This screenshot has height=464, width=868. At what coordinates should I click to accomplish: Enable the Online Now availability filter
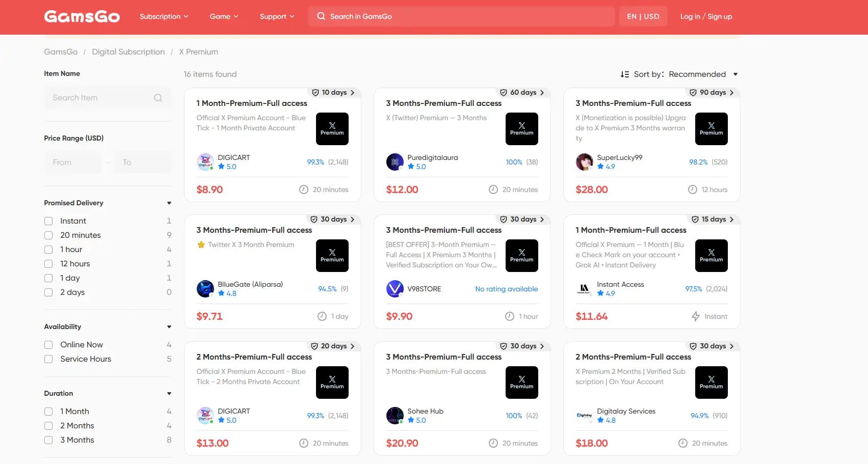tap(48, 345)
